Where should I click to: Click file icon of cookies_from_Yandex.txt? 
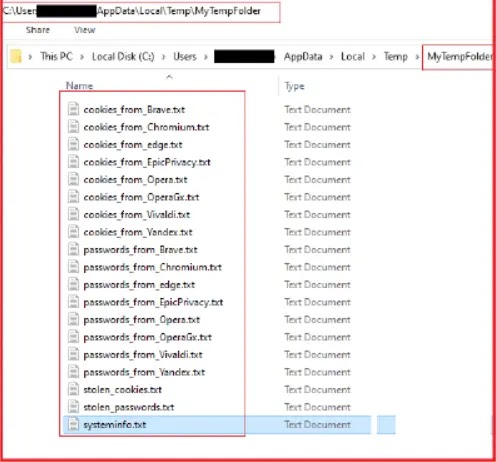[x=73, y=232]
